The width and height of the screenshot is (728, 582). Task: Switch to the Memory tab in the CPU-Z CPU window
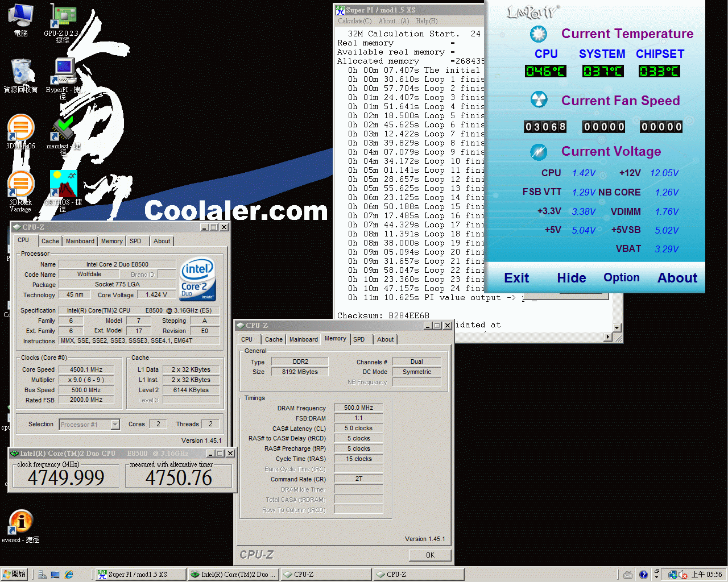(111, 241)
